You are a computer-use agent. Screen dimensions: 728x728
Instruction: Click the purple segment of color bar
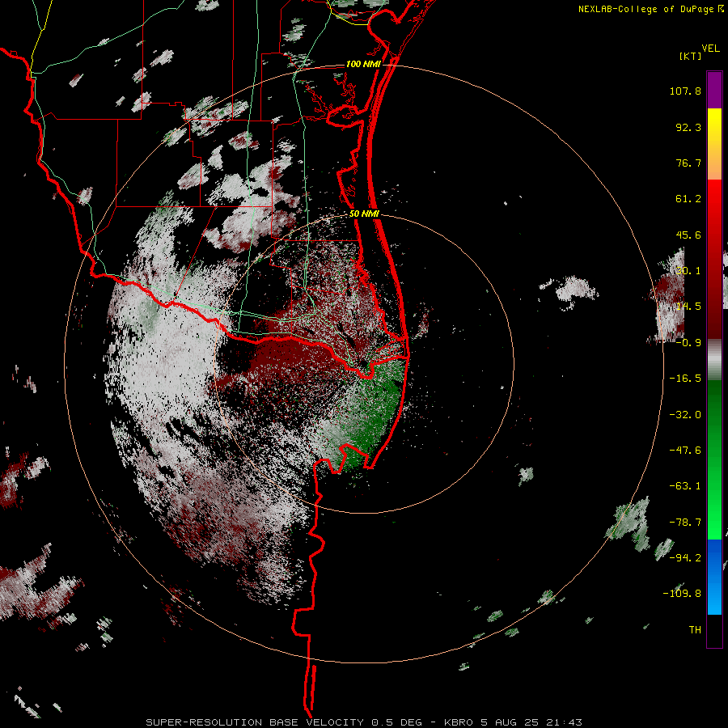(714, 90)
